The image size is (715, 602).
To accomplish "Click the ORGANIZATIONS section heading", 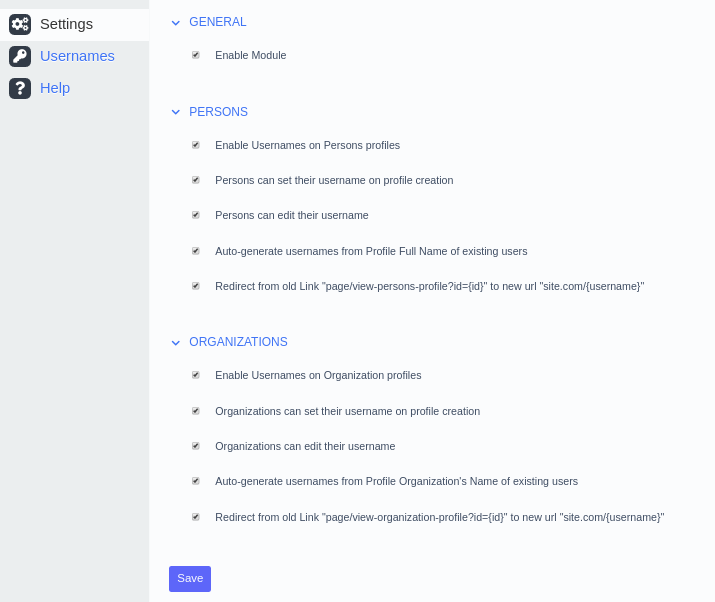I will coord(238,342).
